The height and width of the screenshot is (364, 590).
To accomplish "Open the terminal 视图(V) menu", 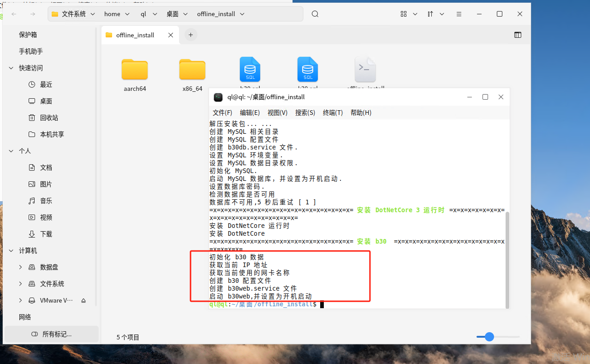I will click(278, 113).
